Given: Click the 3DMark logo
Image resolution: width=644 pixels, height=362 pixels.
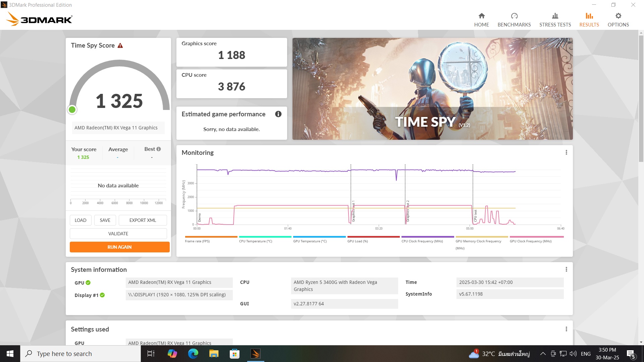Looking at the screenshot, I should (x=39, y=19).
